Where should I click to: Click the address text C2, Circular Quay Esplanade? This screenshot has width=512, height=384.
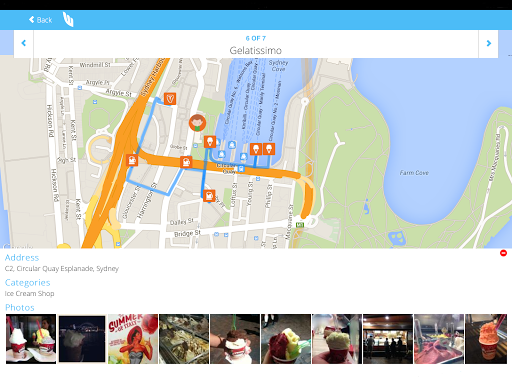pyautogui.click(x=62, y=269)
